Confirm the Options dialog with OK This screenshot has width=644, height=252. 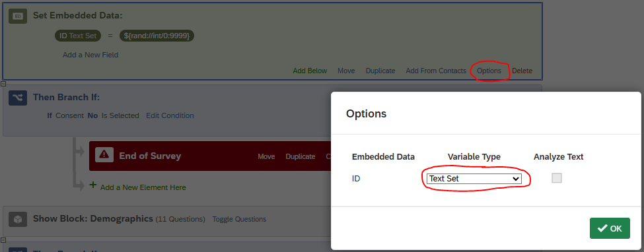(x=610, y=228)
